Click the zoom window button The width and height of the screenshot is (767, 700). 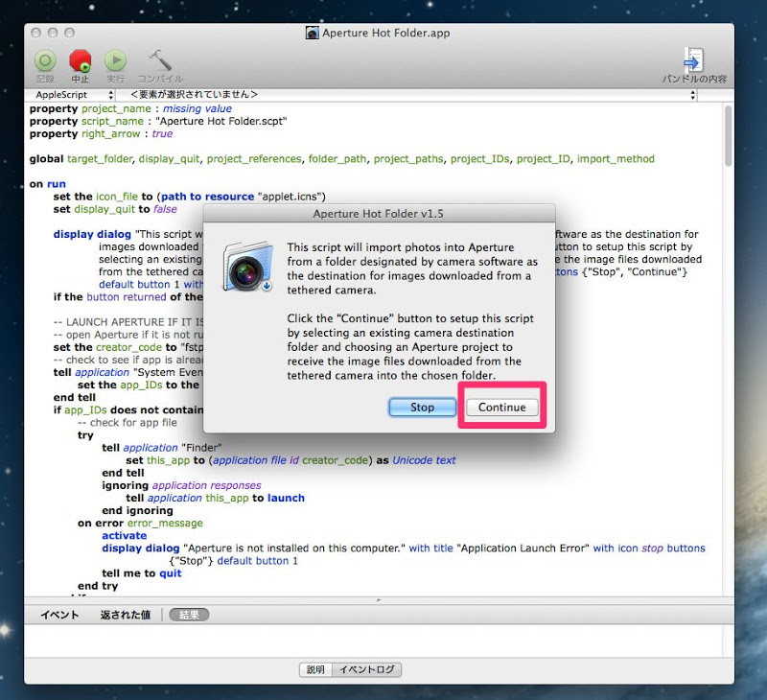(x=69, y=33)
